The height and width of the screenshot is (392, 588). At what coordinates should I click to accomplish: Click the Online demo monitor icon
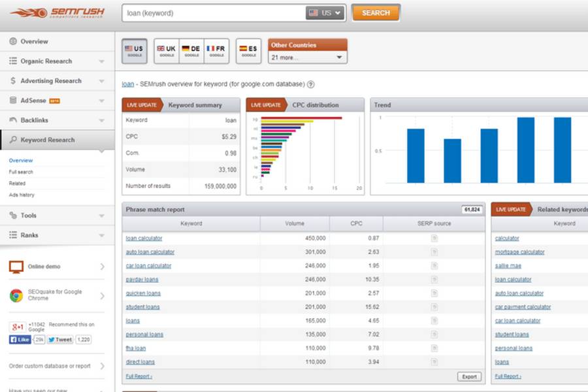[16, 267]
